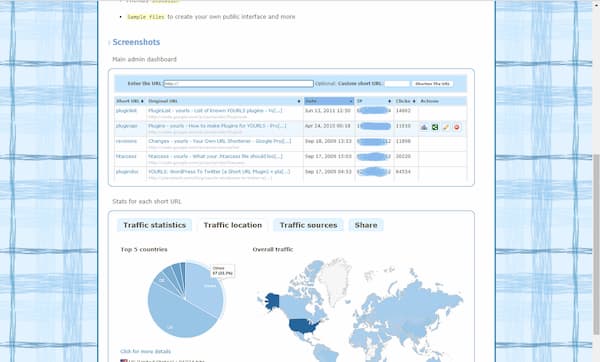This screenshot has height=362, width=600.
Task: Sort the table by Clicks column
Action: coord(406,101)
